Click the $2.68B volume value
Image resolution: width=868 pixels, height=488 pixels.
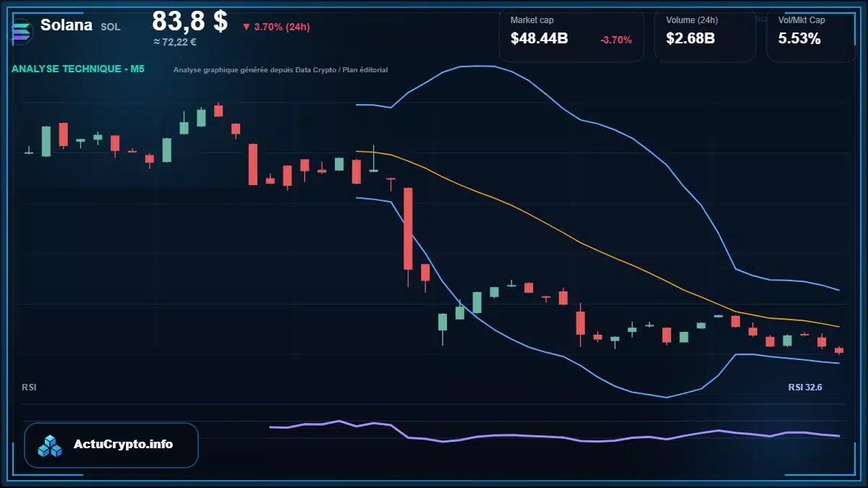[690, 39]
